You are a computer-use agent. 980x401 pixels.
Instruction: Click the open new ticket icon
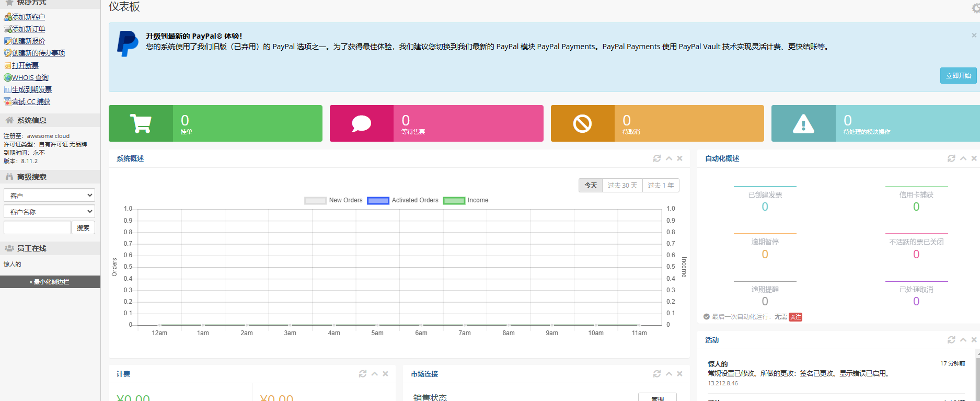point(8,65)
